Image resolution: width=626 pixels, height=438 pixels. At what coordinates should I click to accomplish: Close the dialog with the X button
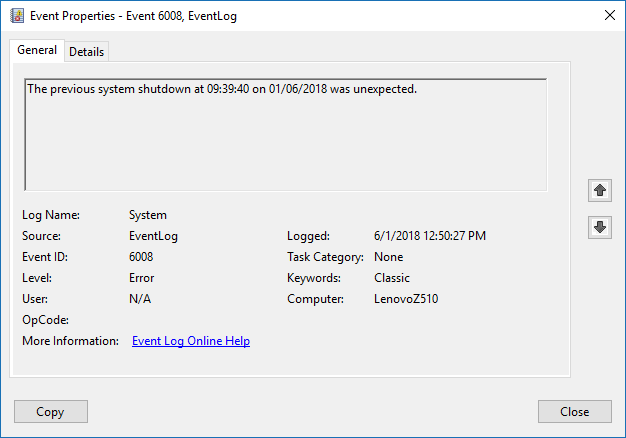pyautogui.click(x=610, y=16)
